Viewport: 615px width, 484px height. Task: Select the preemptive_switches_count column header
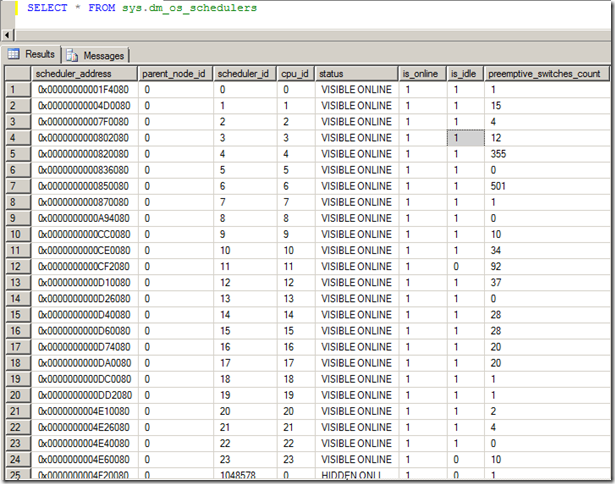coord(547,74)
